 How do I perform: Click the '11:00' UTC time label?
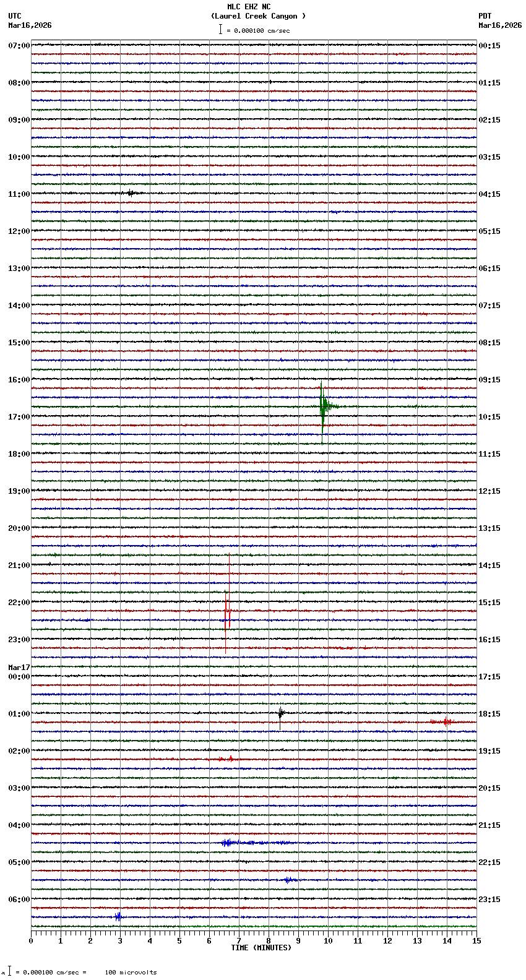pyautogui.click(x=19, y=194)
